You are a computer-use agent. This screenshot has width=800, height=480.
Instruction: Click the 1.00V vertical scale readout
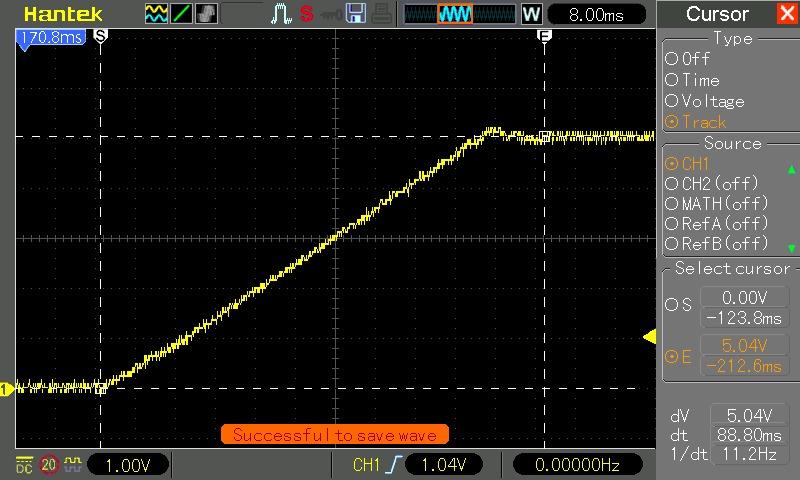tap(128, 465)
